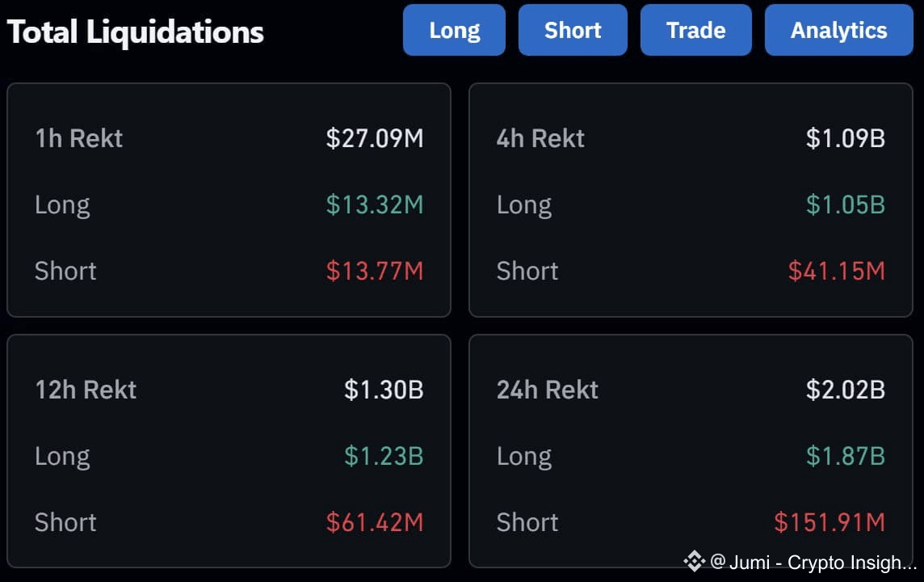Click the Total Liquidations heading
The image size is (924, 582).
point(135,32)
